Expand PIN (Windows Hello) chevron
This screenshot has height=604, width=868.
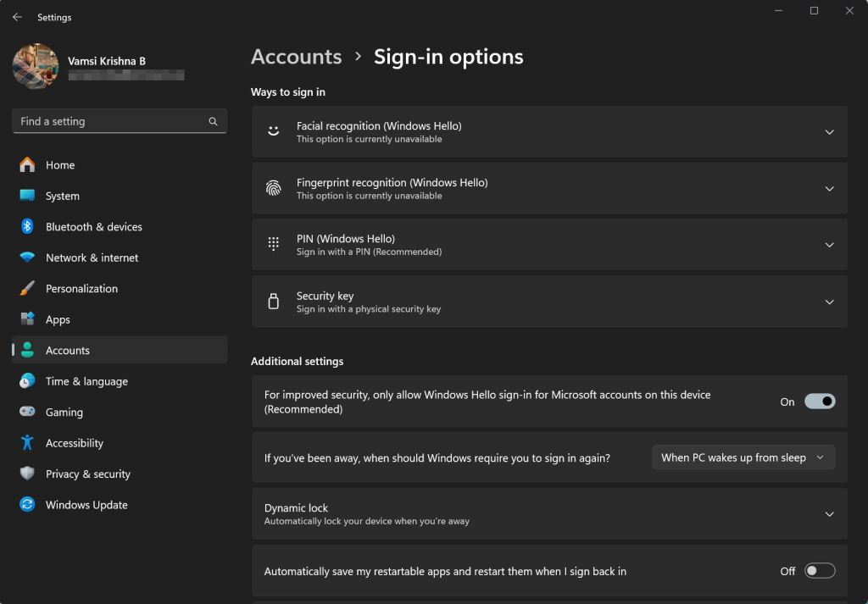829,245
